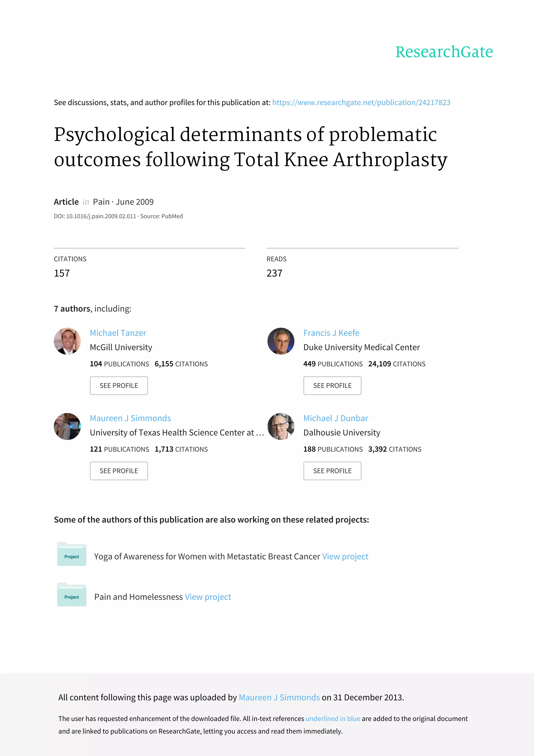The image size is (534, 756).
Task: Click the Pain and Homelessness project folder icon
Action: [x=72, y=595]
